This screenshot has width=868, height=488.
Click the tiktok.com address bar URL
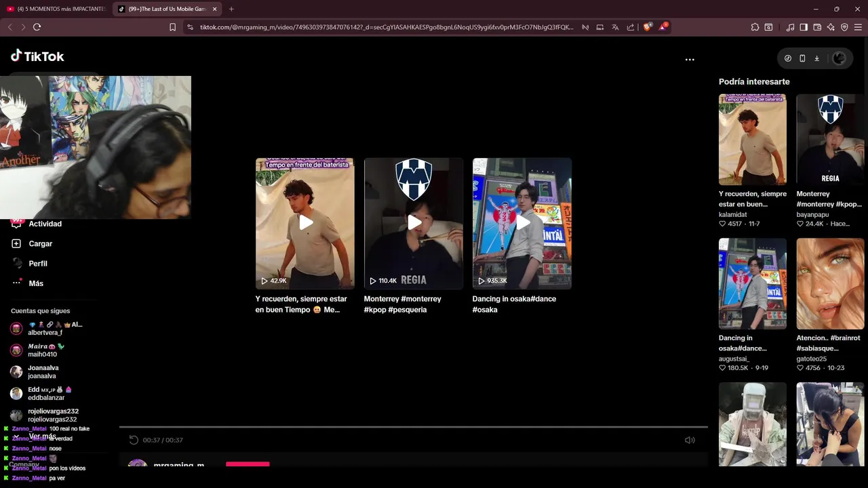pyautogui.click(x=387, y=27)
